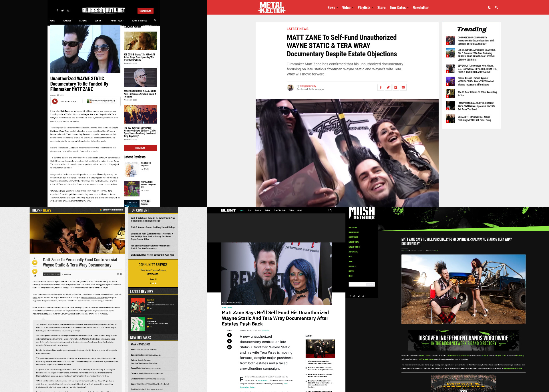This screenshot has width=549, height=392.
Task: Click the Submit News button
Action: click(x=145, y=11)
